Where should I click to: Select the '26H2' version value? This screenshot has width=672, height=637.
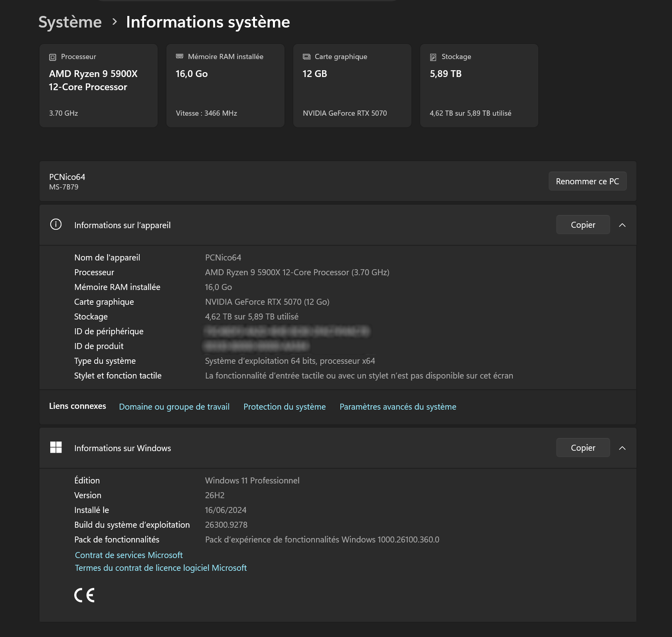(x=215, y=495)
